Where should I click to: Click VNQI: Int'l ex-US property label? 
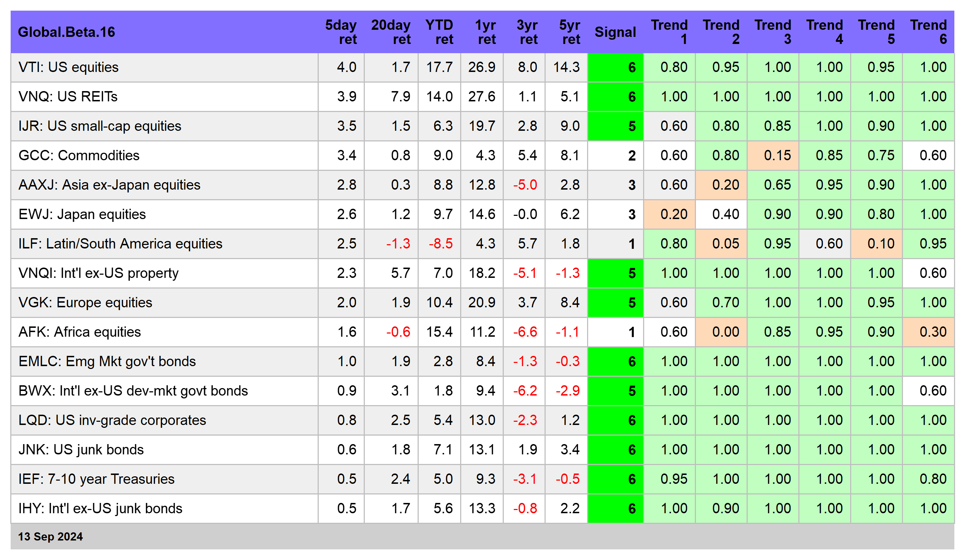point(99,273)
